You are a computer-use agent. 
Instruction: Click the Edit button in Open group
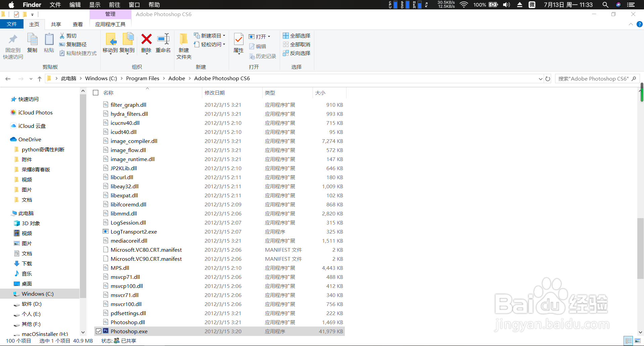click(258, 47)
